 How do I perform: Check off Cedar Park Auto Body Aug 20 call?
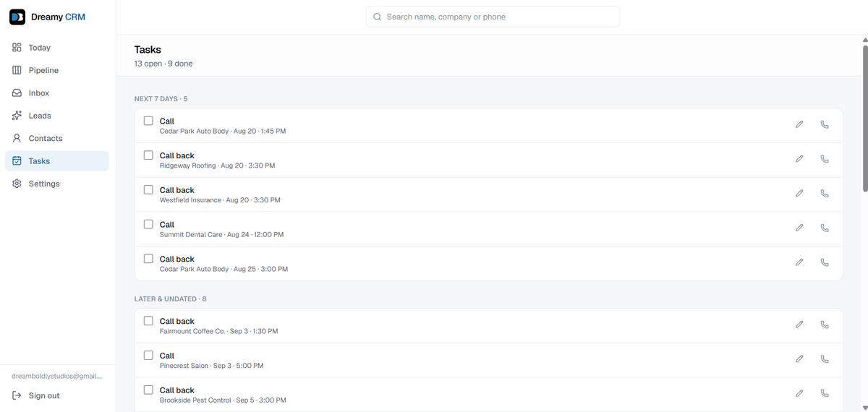coord(148,121)
